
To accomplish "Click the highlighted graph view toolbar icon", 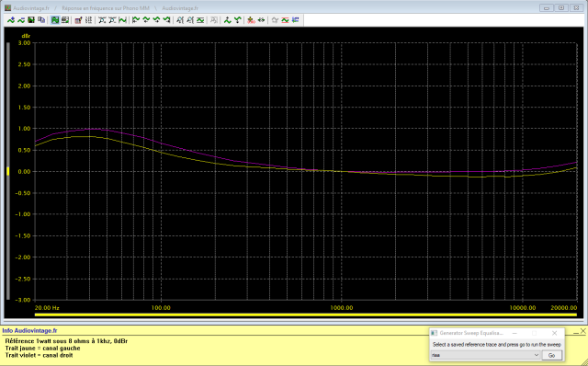I will coord(55,20).
